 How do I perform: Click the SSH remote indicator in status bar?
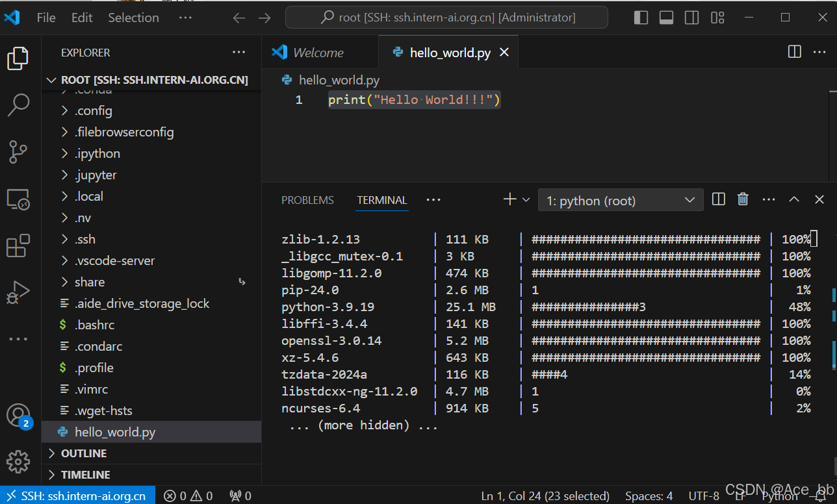click(x=77, y=496)
